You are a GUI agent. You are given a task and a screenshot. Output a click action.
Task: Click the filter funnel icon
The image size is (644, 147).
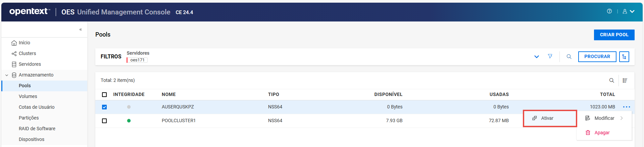(x=550, y=56)
